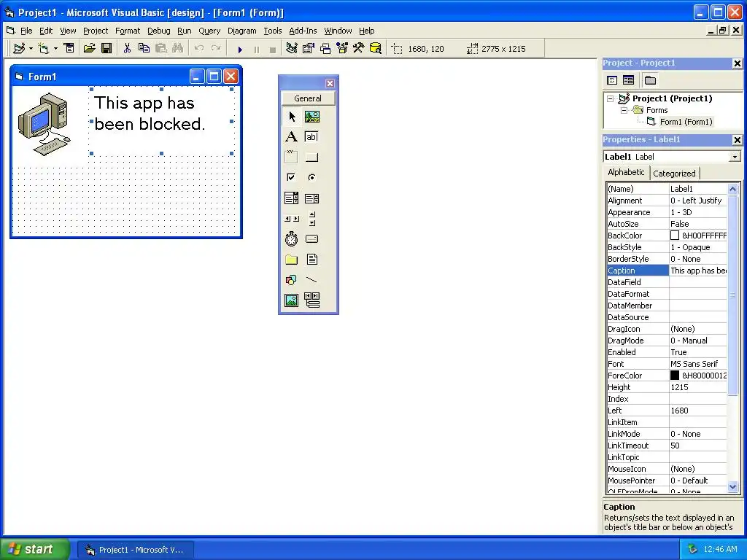Select the Label control (A) in the toolbox
This screenshot has height=560, width=747.
coord(292,137)
